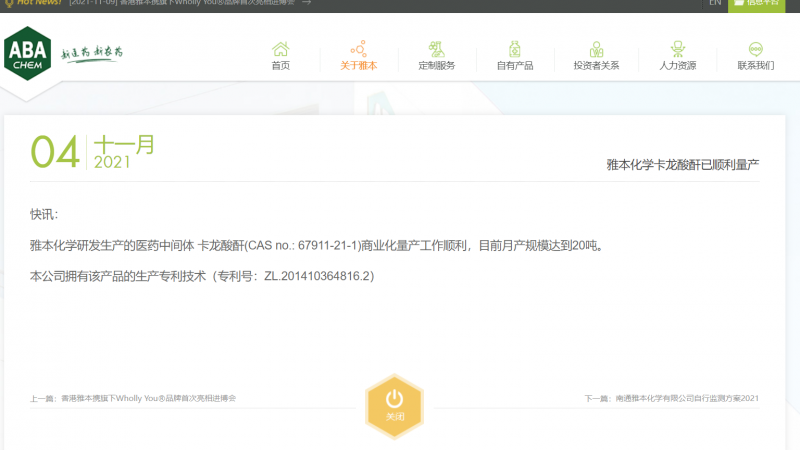
Task: Click the home icon above 首页
Action: click(281, 49)
